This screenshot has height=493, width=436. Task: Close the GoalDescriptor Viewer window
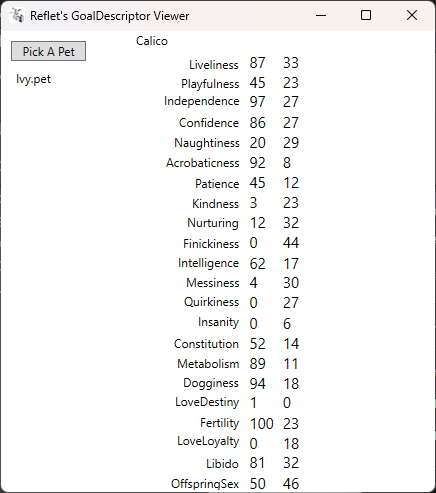[412, 15]
